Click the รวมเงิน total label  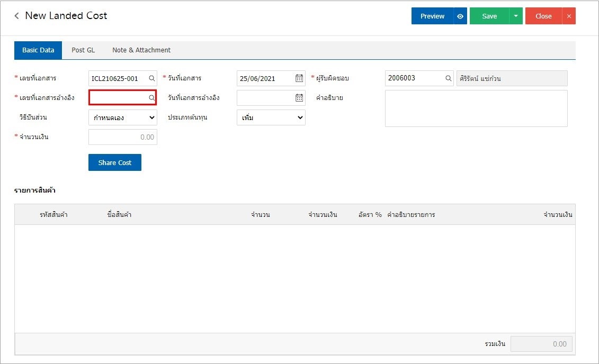pyautogui.click(x=495, y=344)
